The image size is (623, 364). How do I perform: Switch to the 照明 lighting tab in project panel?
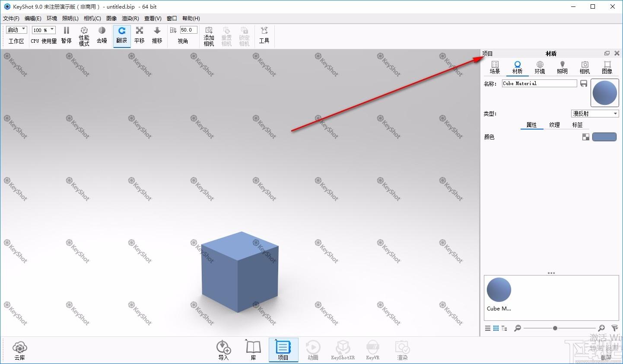point(563,67)
